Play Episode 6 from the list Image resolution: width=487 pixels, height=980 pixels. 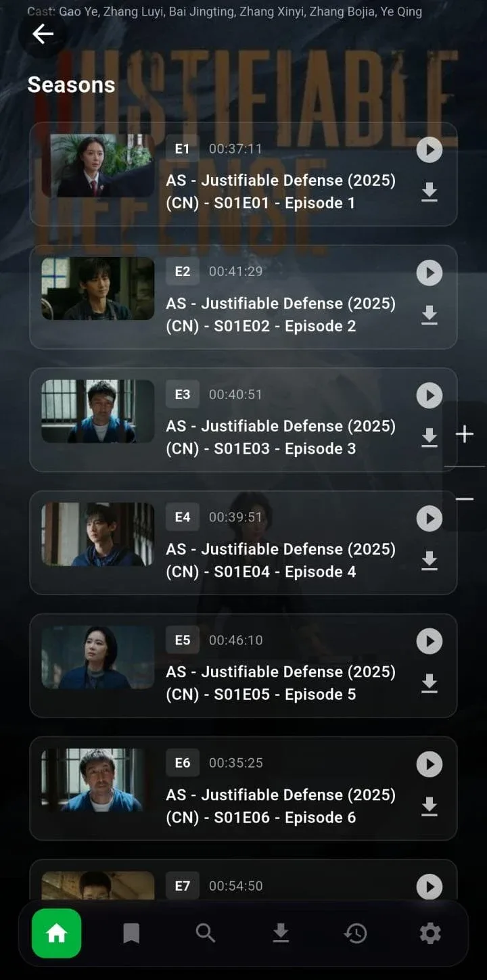[429, 764]
